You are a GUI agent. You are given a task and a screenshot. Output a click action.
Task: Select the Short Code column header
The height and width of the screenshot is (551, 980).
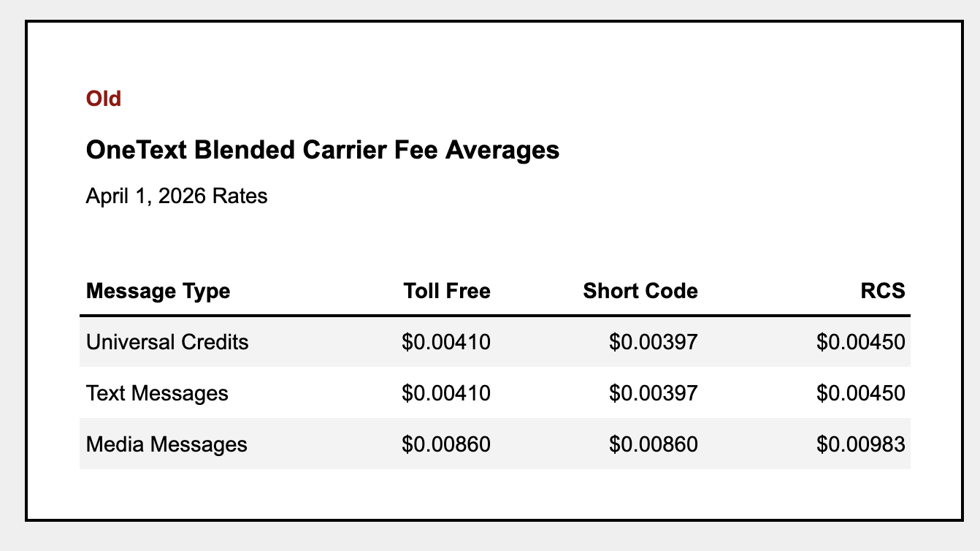(640, 292)
